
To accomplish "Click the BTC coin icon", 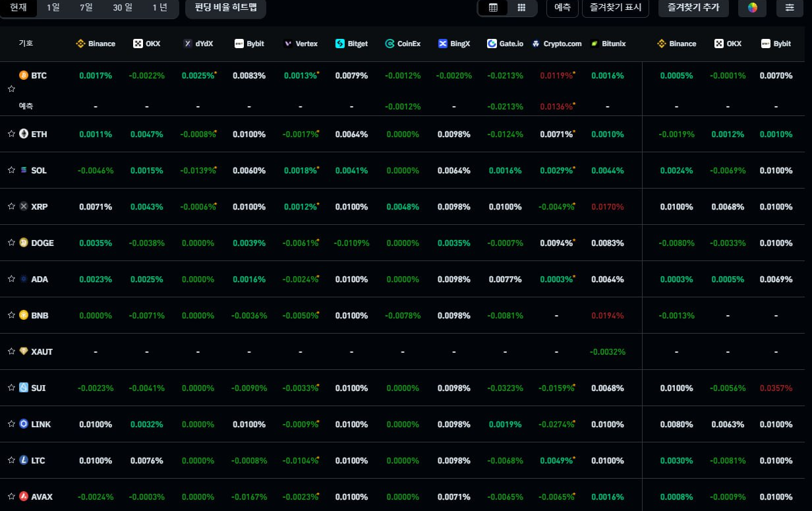I will coord(24,75).
